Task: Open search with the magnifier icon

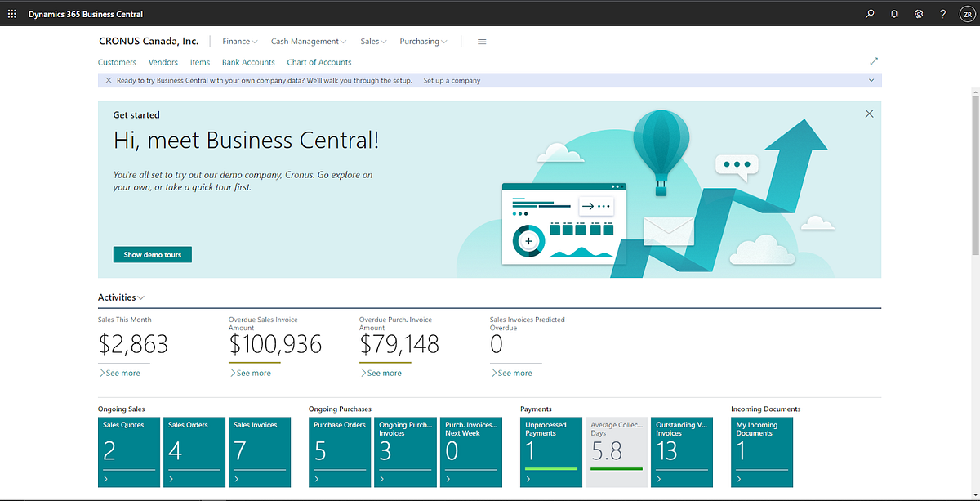Action: pos(869,13)
